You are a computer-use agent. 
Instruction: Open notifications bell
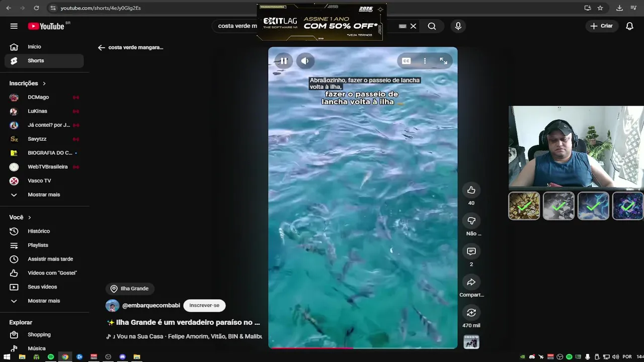coord(629,26)
